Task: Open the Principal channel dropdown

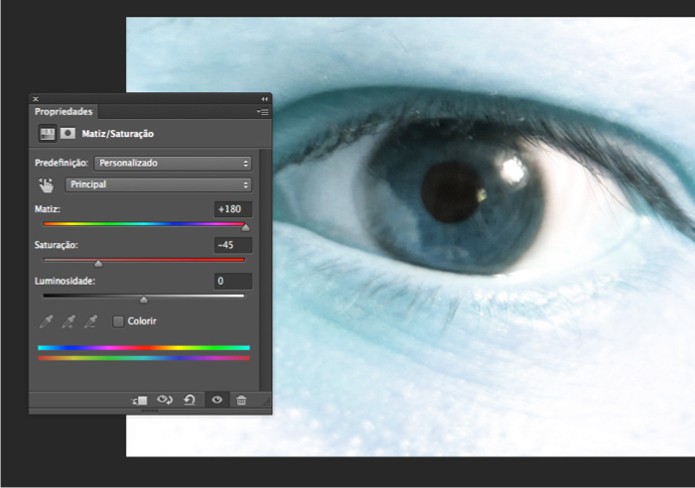Action: tap(158, 185)
